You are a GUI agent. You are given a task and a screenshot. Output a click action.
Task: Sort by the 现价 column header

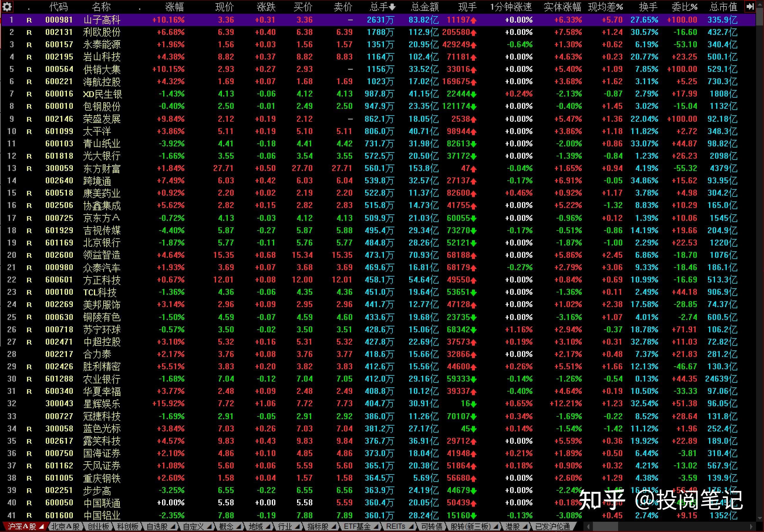point(225,7)
